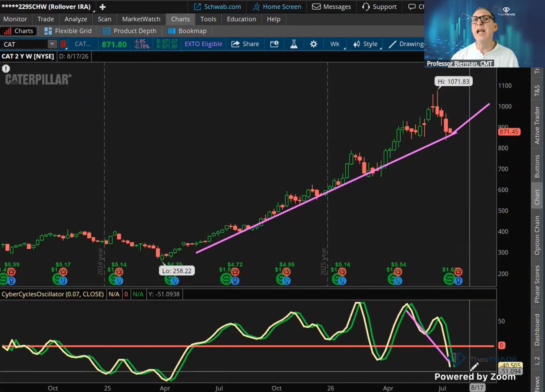The image size is (545, 392).
Task: Click the exclamation alert icon above Caterpillar
Action: pyautogui.click(x=6, y=69)
